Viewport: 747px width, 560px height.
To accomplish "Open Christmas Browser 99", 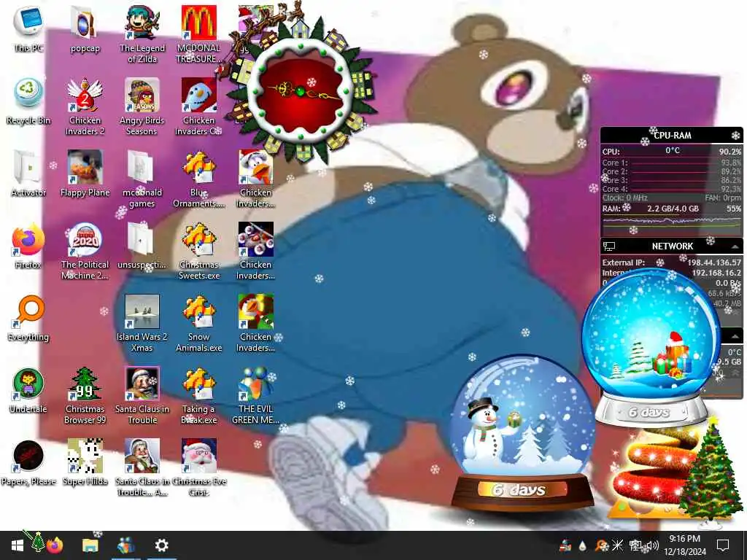I will (x=85, y=396).
